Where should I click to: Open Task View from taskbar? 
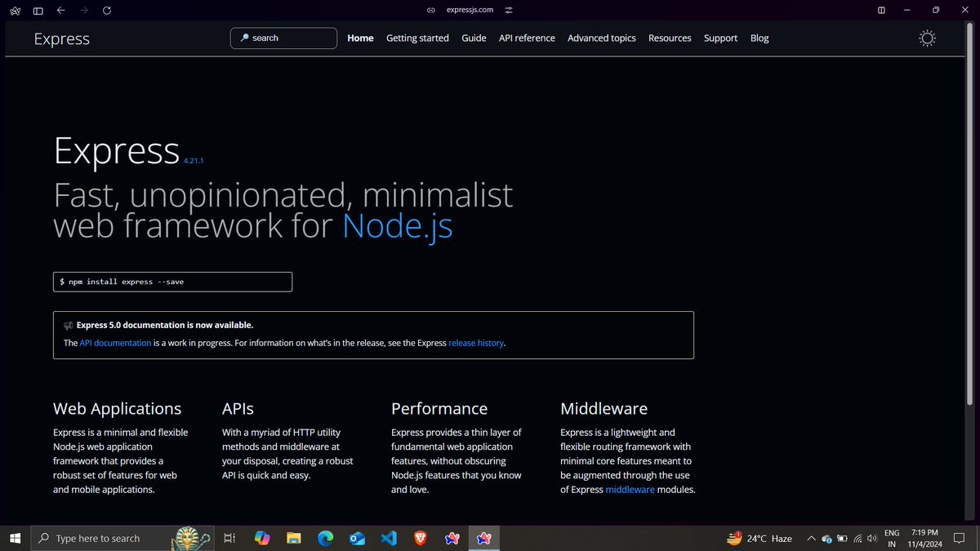[x=229, y=538]
